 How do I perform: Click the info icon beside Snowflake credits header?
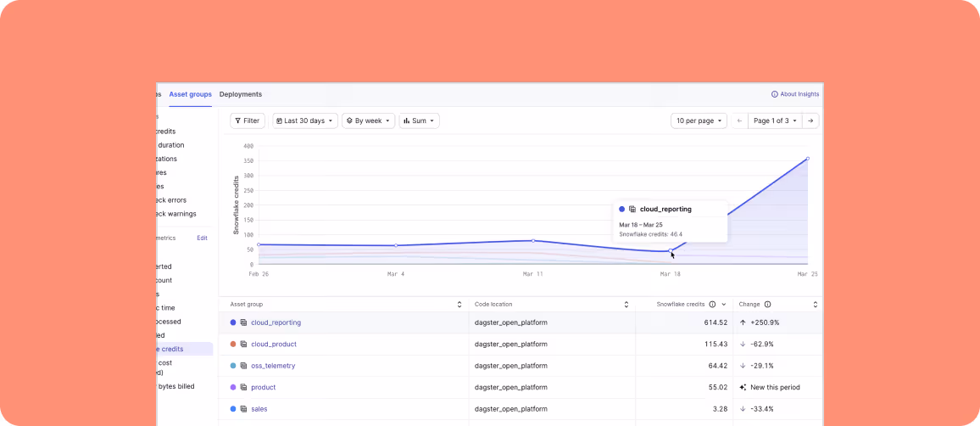tap(712, 305)
